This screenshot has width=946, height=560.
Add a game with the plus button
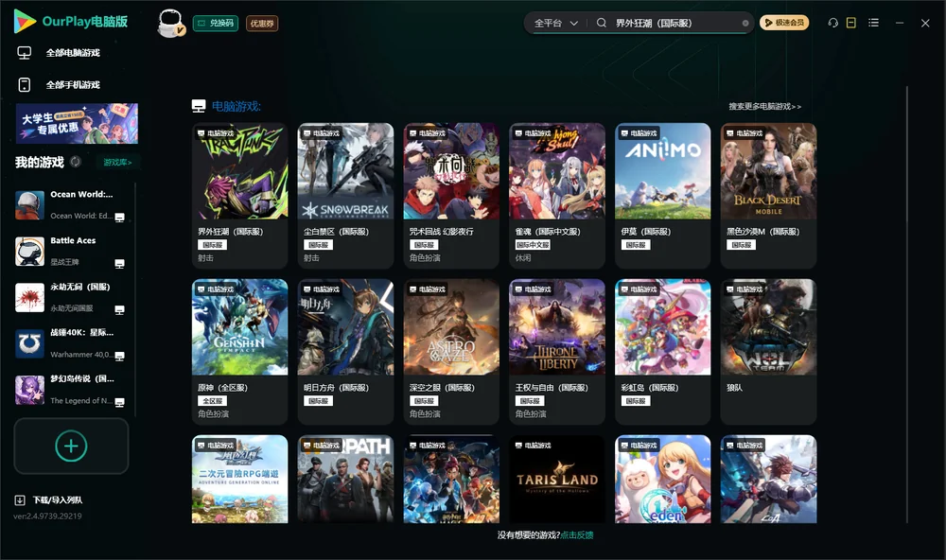click(71, 446)
